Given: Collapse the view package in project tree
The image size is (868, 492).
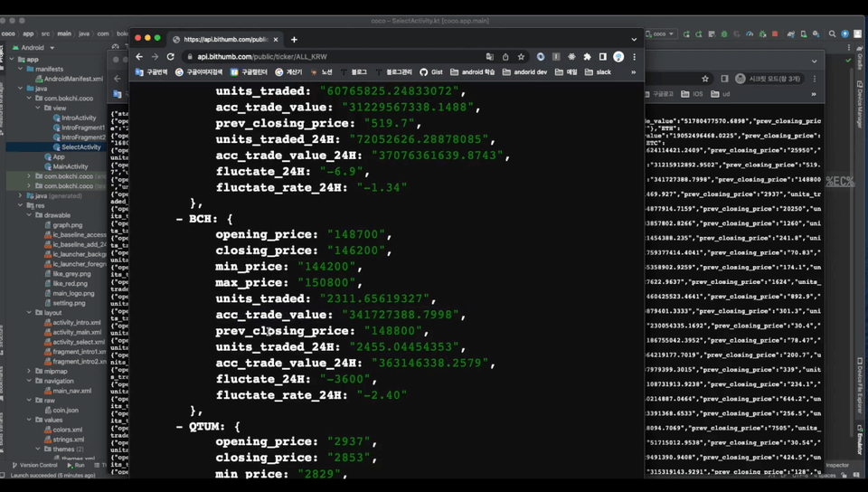Looking at the screenshot, I should coord(38,108).
